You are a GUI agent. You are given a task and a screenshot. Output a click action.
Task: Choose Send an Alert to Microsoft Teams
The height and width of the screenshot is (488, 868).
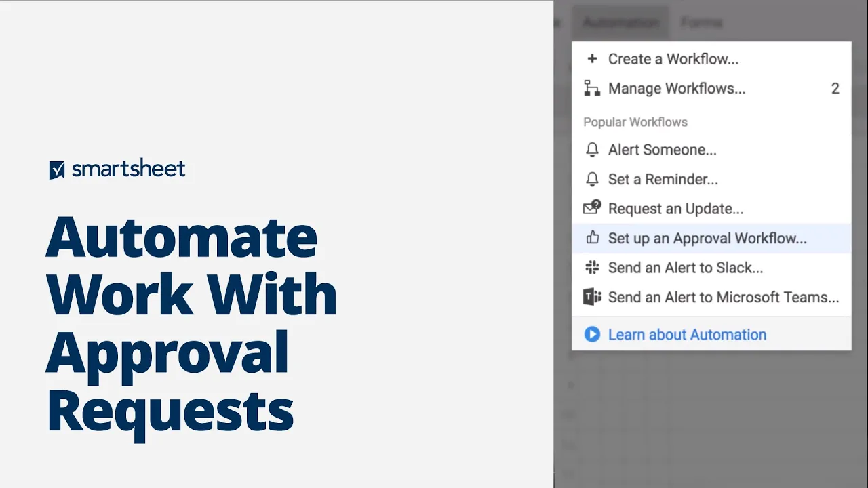711,297
